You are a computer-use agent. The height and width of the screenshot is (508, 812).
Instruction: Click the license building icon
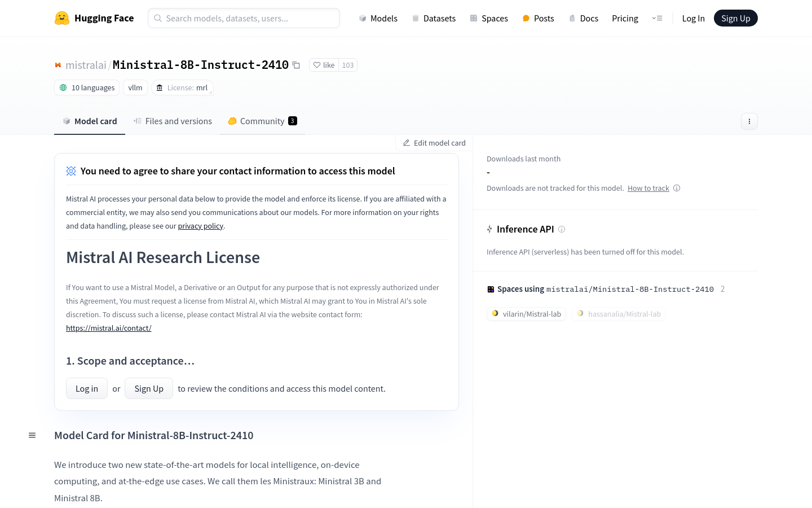click(160, 87)
